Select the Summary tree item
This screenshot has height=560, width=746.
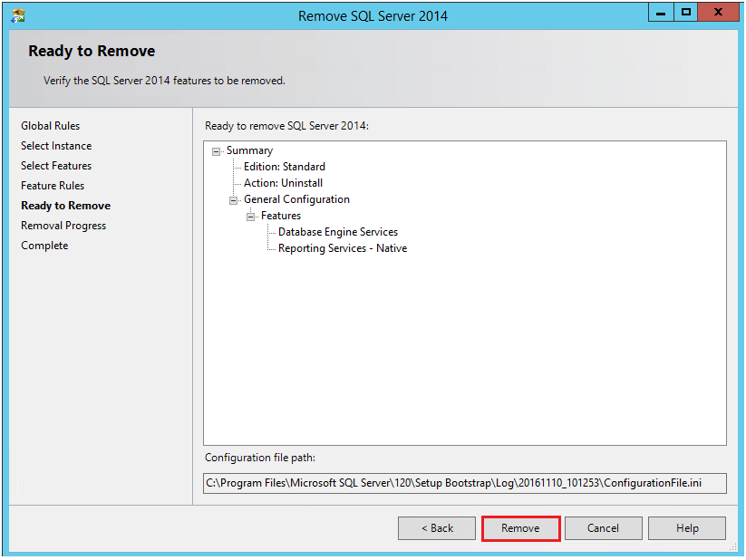click(249, 150)
